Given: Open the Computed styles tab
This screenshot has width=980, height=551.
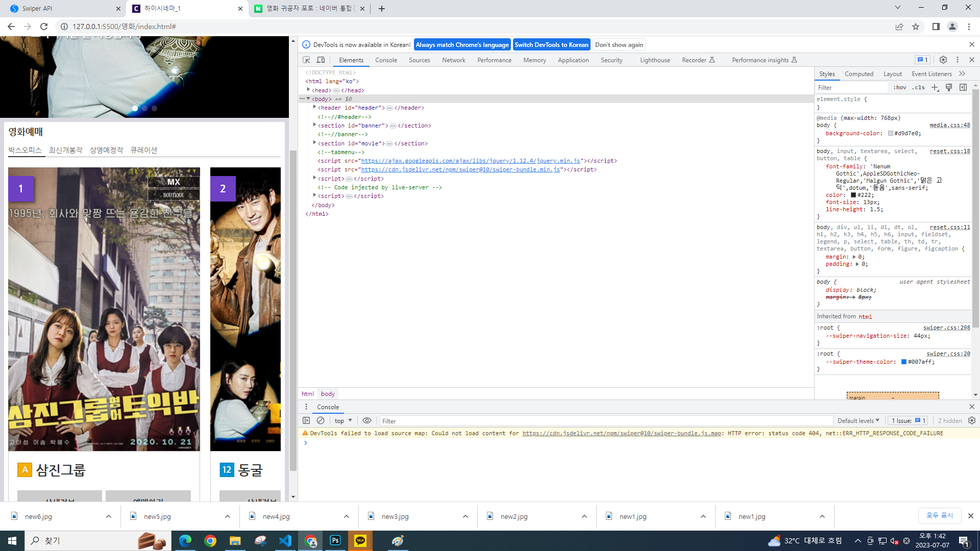Looking at the screenshot, I should (x=859, y=73).
